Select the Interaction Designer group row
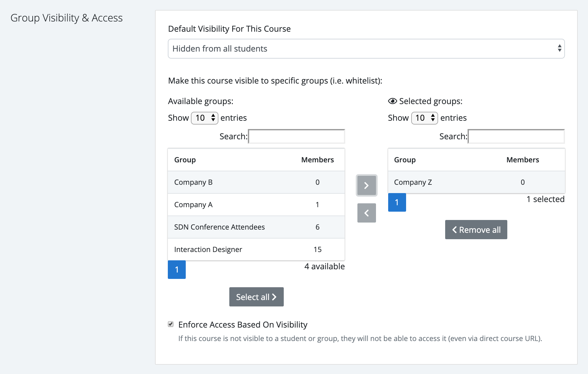 [x=256, y=249]
